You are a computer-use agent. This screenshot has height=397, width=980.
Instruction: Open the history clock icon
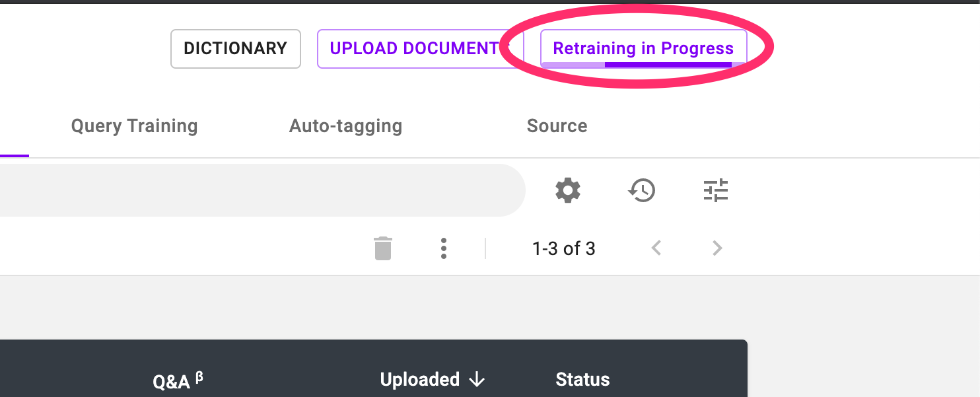[641, 191]
